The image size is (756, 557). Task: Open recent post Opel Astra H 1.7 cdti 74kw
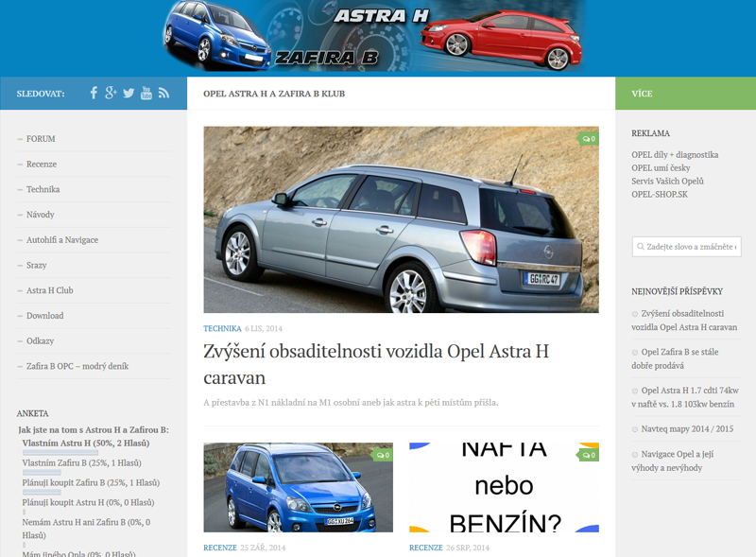point(685,397)
